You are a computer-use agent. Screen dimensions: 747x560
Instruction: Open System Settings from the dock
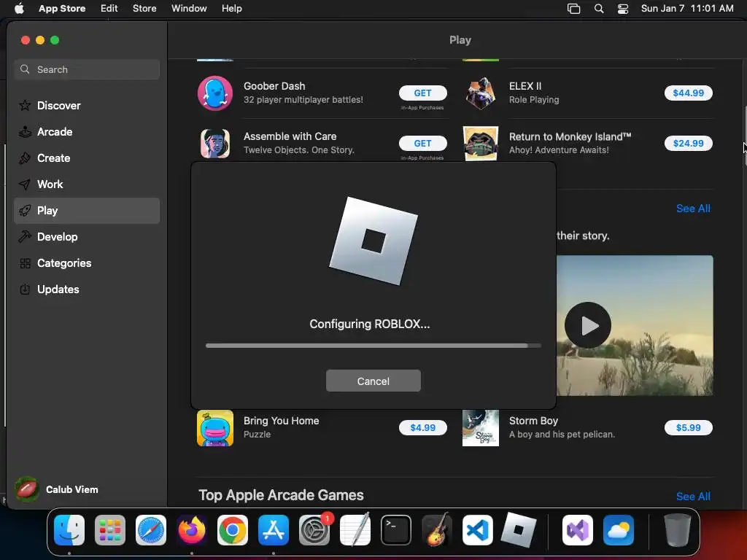[314, 530]
